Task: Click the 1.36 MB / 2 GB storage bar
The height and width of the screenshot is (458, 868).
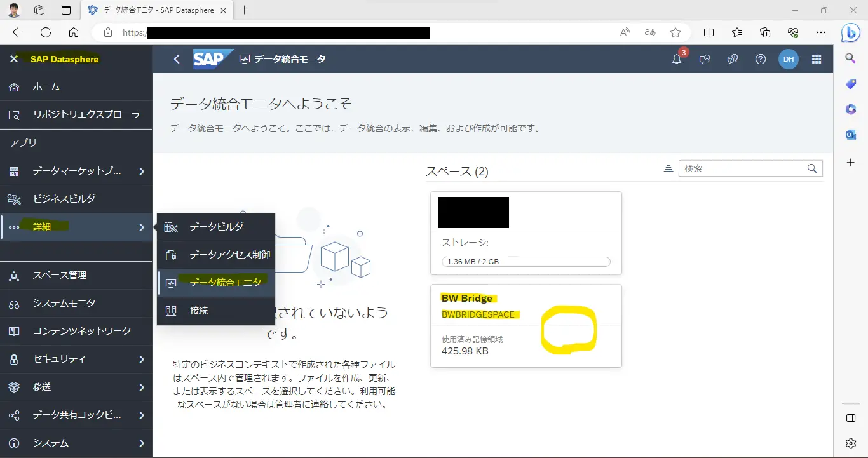Action: [x=526, y=262]
